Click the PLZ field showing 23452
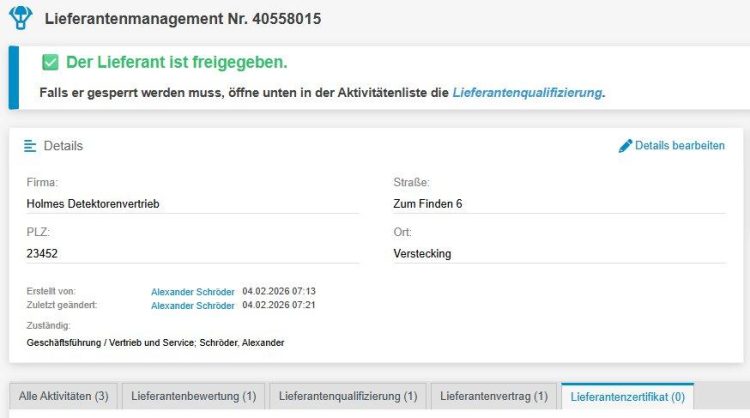This screenshot has width=750, height=418. pyautogui.click(x=42, y=254)
